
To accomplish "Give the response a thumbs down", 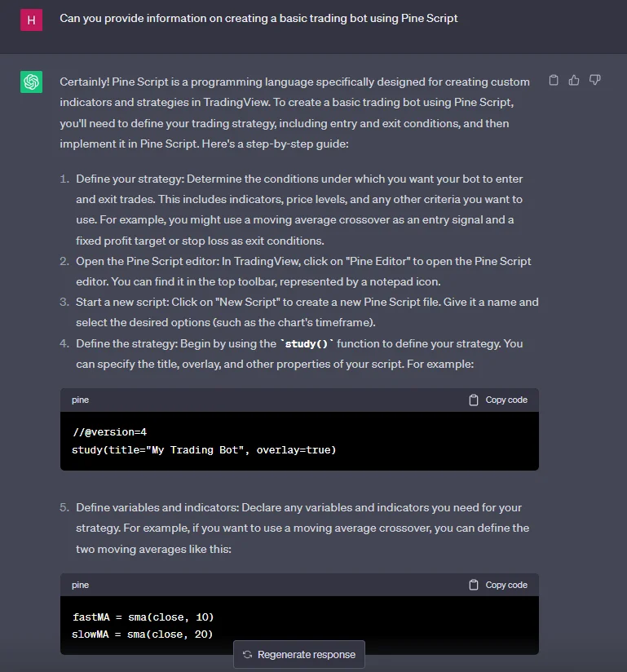I will (594, 80).
